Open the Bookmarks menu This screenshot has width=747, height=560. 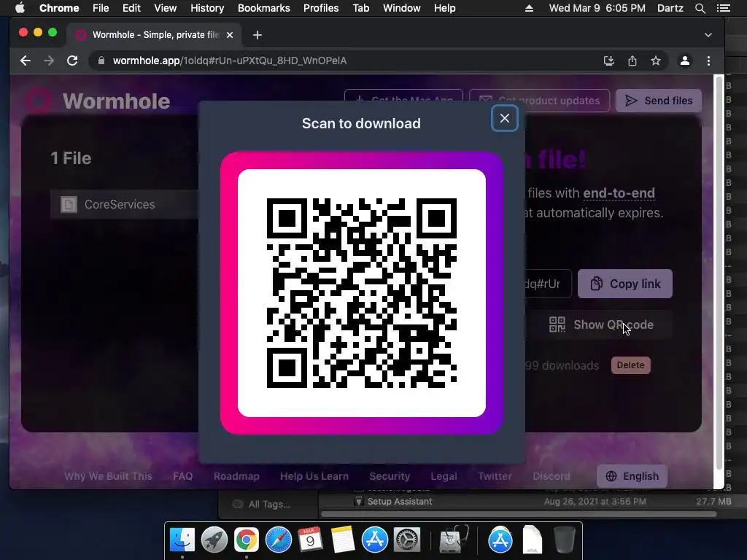264,8
